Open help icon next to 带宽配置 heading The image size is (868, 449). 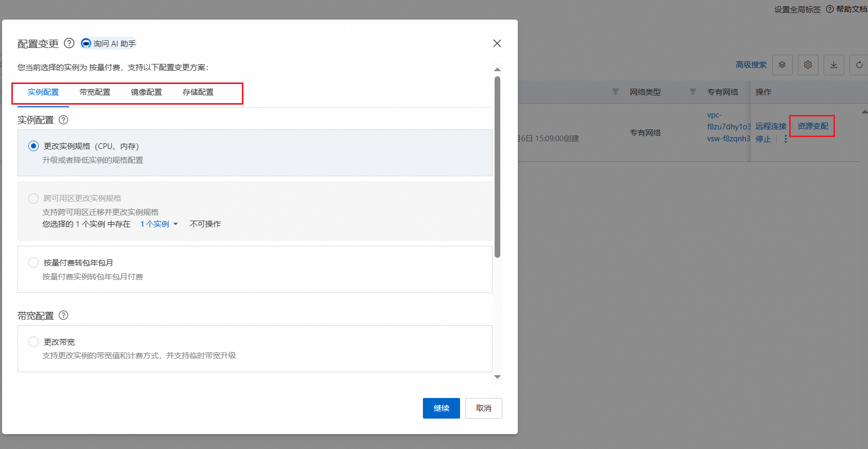coord(63,315)
